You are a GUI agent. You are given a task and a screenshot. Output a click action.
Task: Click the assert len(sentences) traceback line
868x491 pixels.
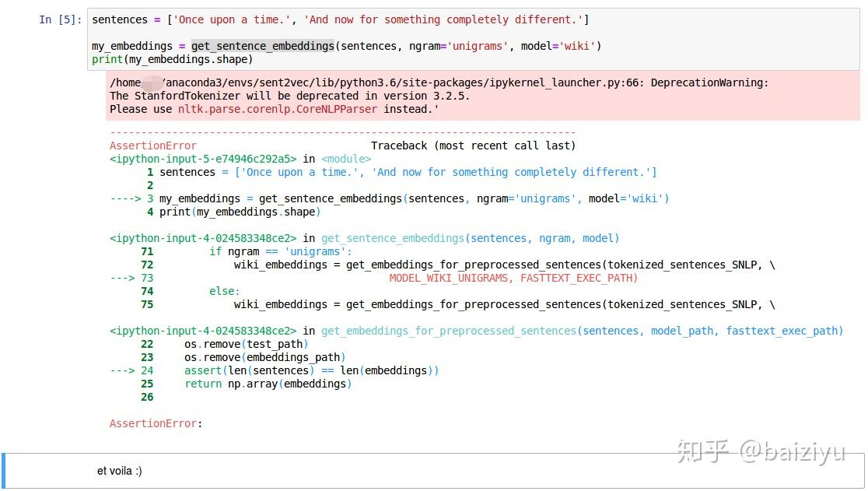[311, 370]
